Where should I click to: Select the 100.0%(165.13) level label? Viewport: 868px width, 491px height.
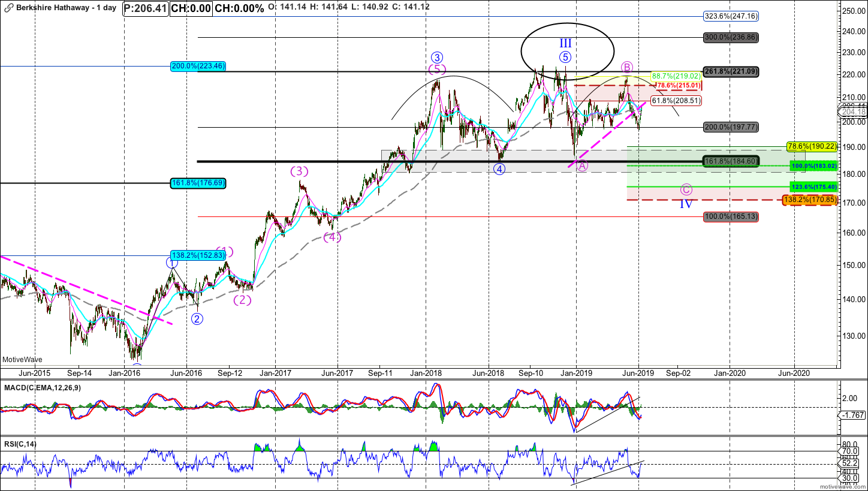point(731,217)
